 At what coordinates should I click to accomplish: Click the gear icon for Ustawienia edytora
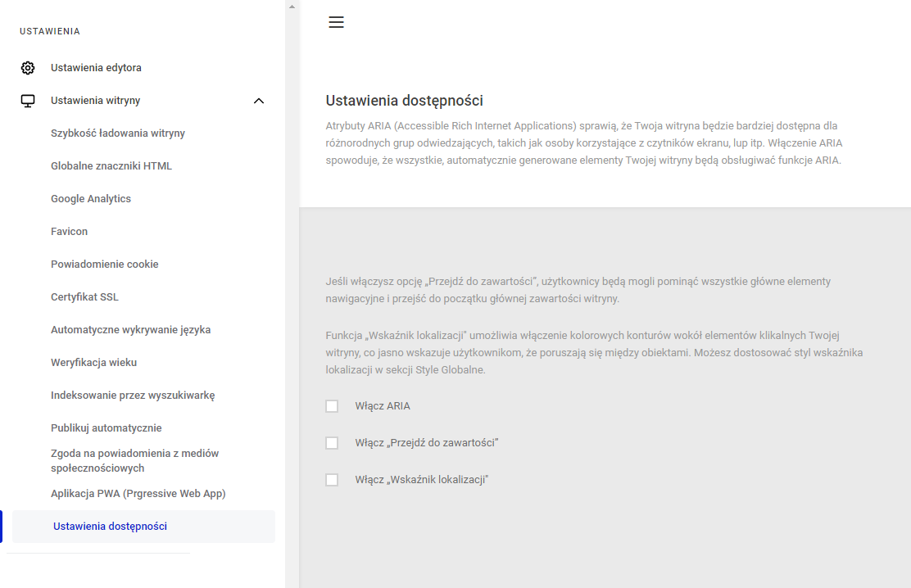(27, 68)
